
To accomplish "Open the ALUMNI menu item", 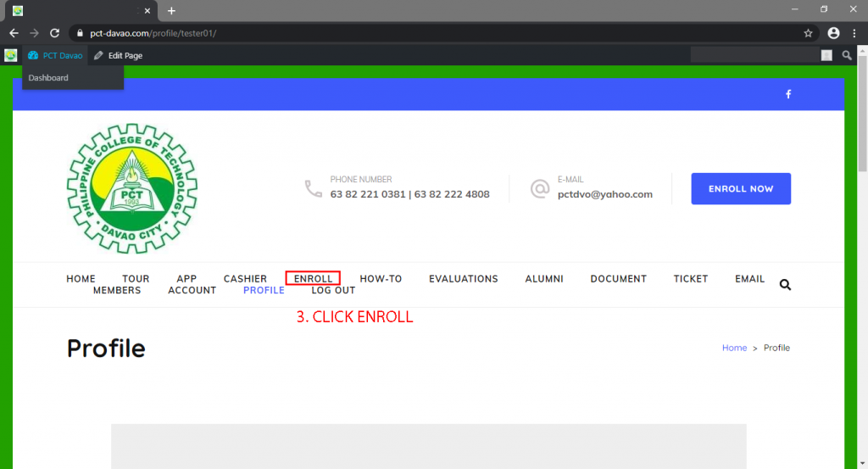I will tap(544, 279).
